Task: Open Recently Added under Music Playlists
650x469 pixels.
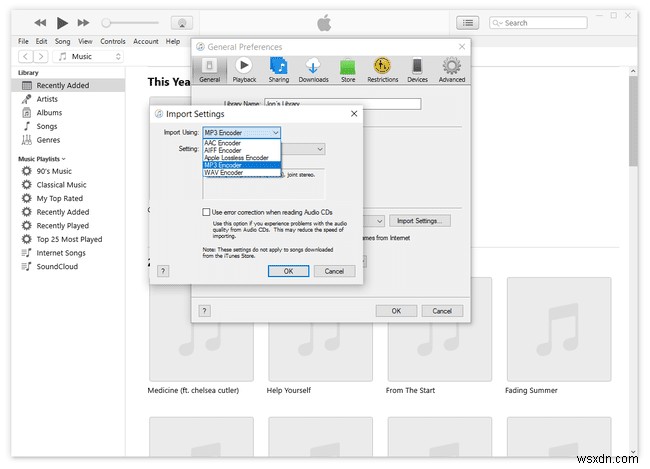Action: pyautogui.click(x=68, y=212)
